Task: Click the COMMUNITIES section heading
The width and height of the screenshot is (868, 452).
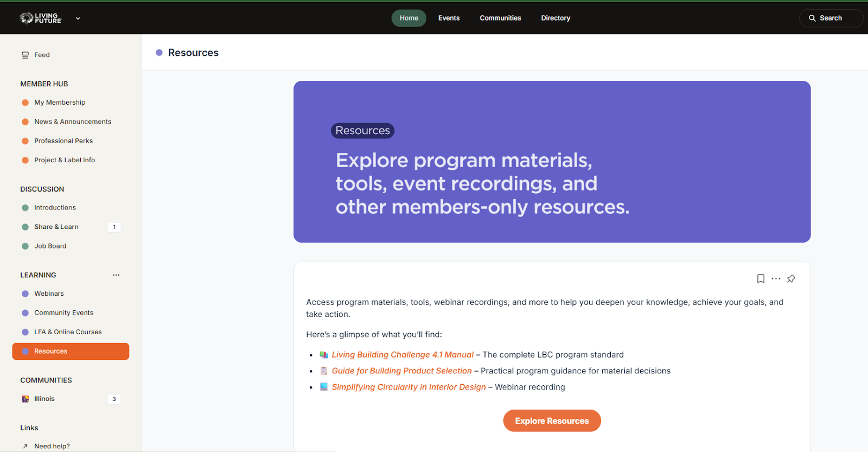Action: click(46, 380)
